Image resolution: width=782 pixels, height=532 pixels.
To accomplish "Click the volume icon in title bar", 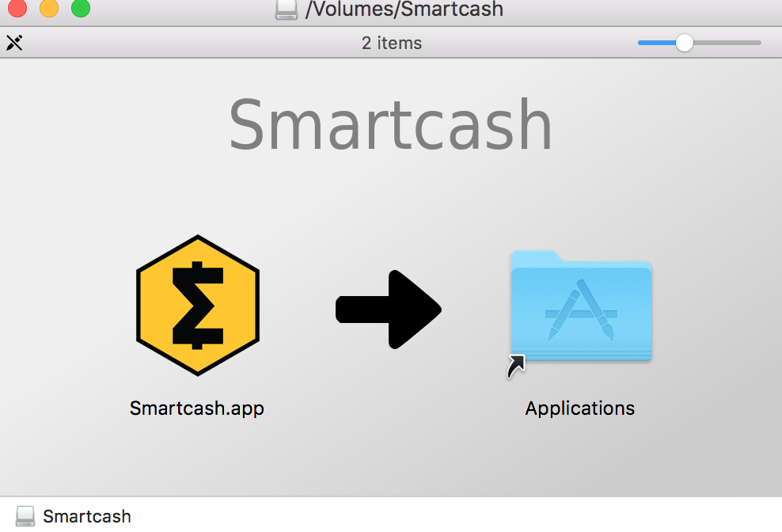I will click(x=287, y=9).
